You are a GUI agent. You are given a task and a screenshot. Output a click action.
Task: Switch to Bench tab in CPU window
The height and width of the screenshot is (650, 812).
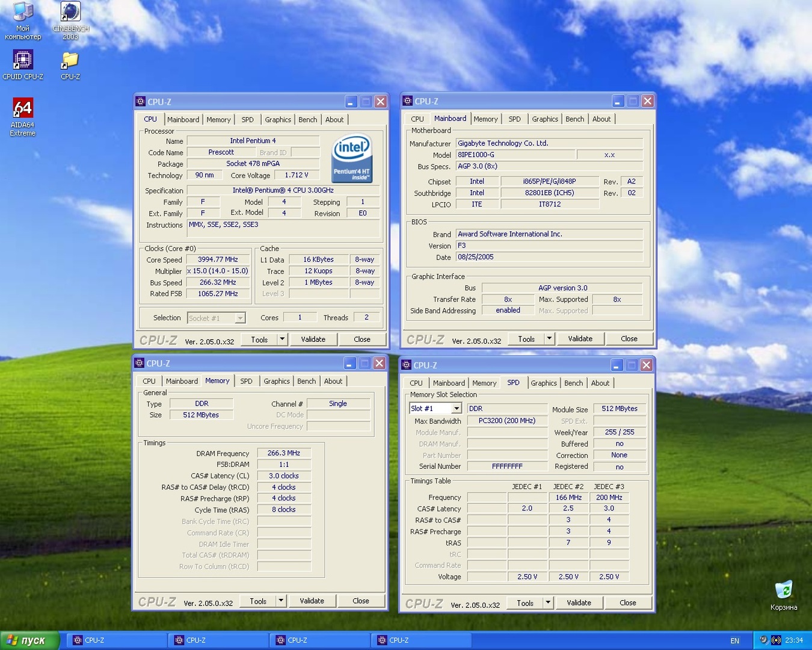(x=307, y=120)
